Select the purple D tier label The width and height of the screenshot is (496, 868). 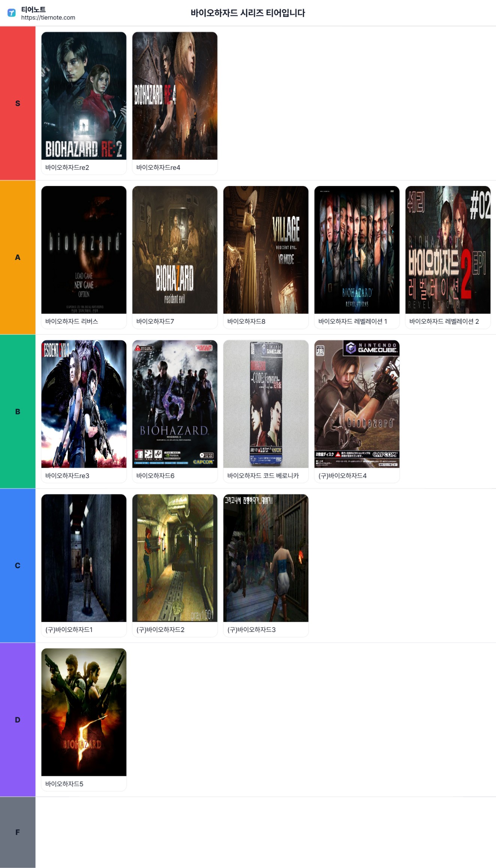(18, 719)
